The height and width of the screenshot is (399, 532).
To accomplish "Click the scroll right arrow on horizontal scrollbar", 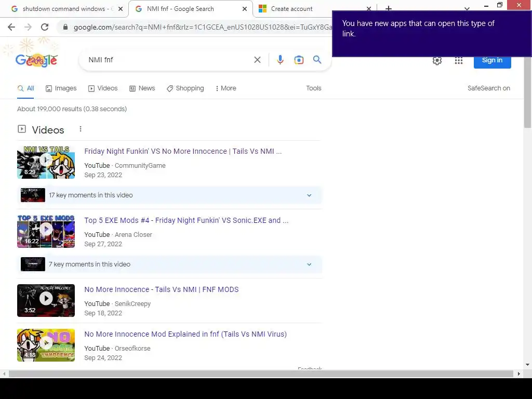I will click(x=519, y=374).
